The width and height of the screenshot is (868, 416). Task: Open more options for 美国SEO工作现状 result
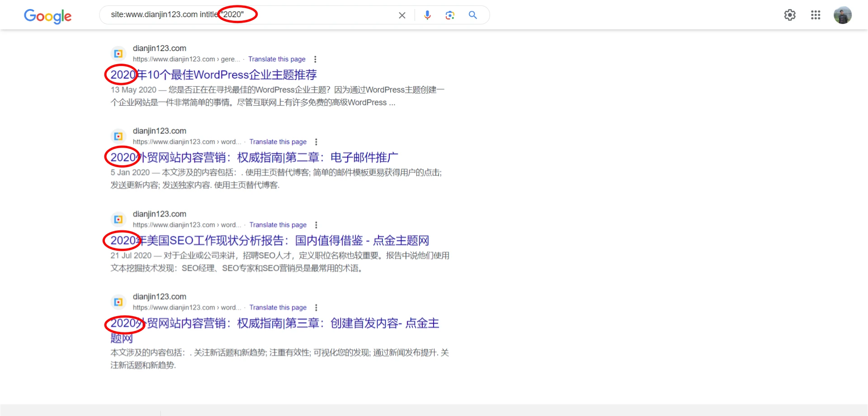[x=316, y=225]
